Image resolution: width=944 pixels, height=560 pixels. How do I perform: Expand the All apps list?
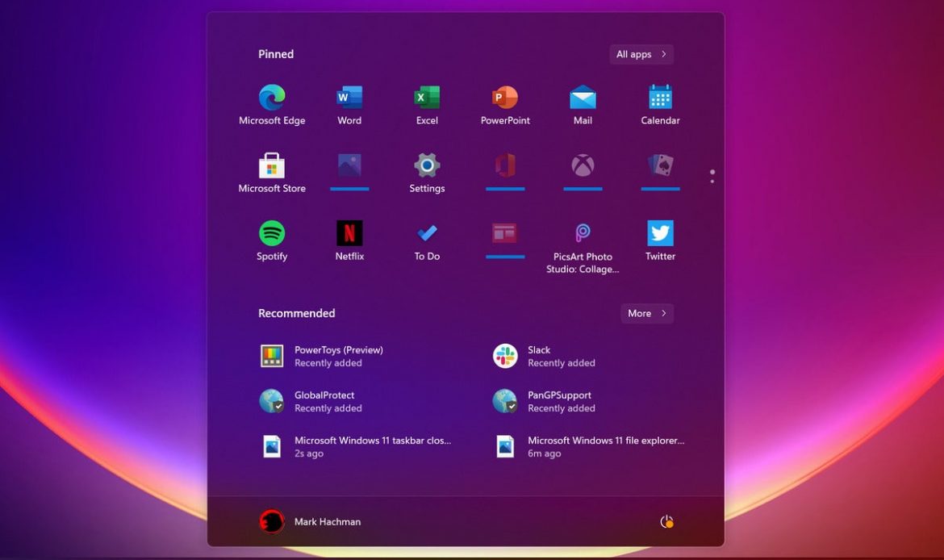point(641,54)
